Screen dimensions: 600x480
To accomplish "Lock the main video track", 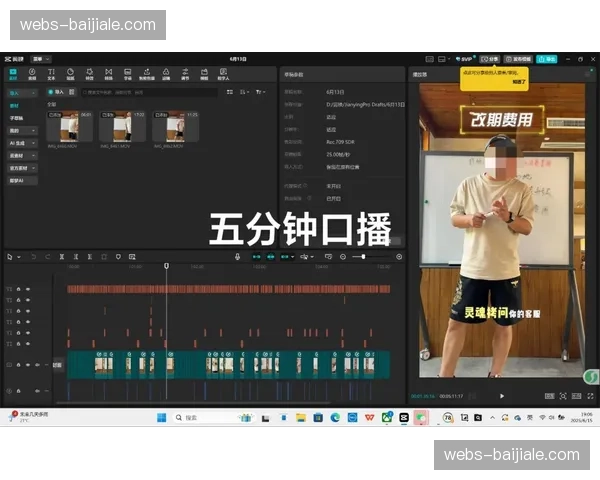I will point(18,365).
